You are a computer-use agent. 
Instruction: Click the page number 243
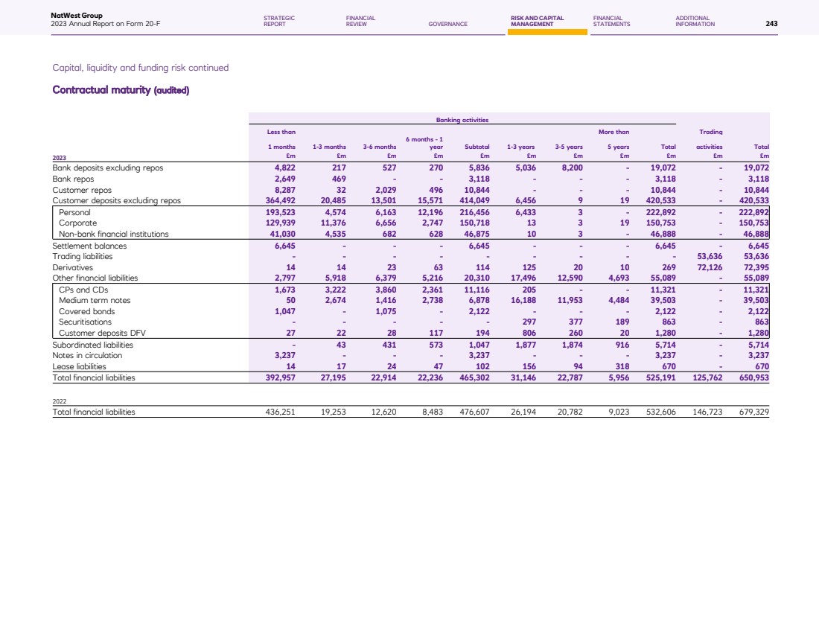771,24
